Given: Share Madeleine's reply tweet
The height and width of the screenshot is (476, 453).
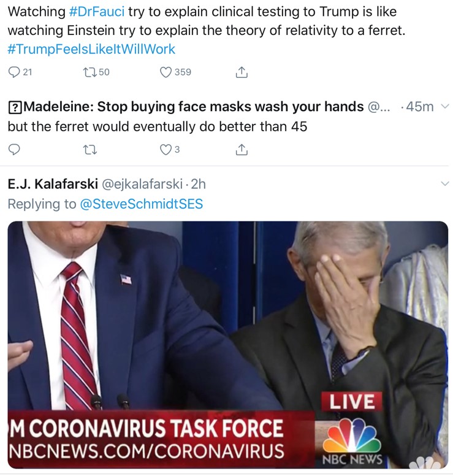Looking at the screenshot, I should [x=242, y=149].
